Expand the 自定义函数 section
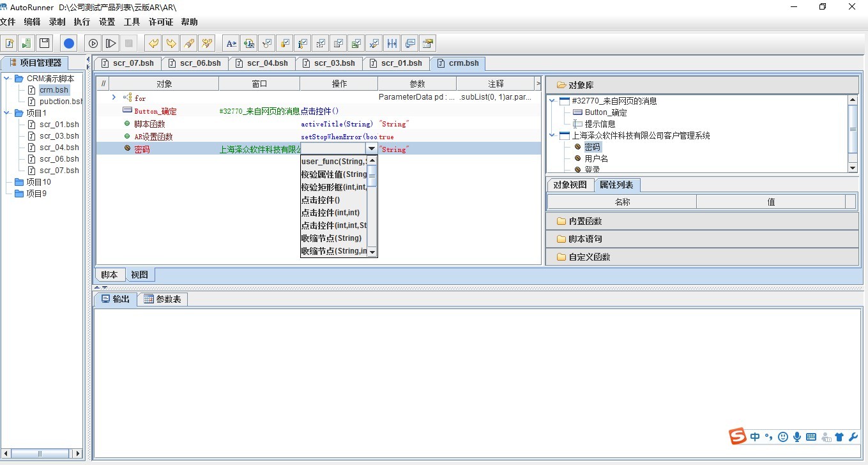868x465 pixels. pos(703,257)
